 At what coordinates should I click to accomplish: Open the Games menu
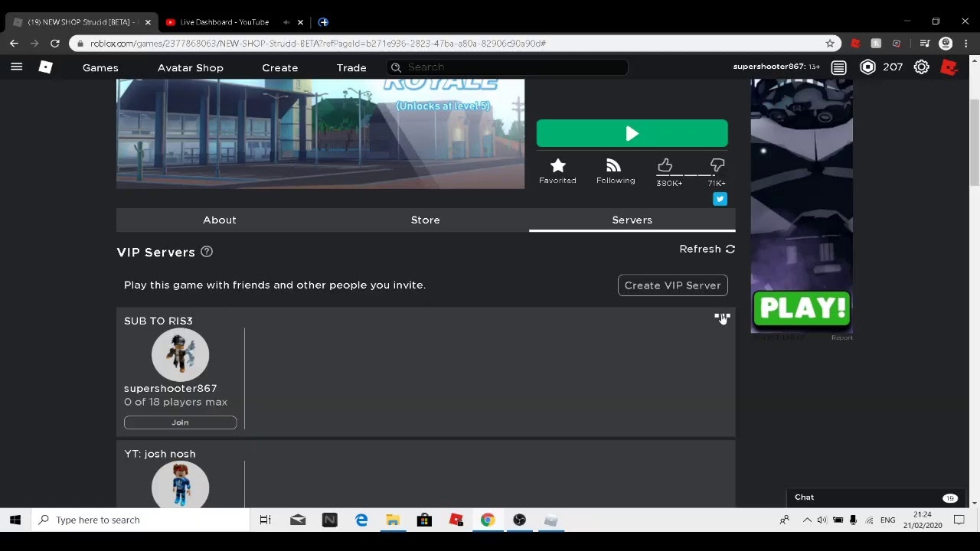100,67
